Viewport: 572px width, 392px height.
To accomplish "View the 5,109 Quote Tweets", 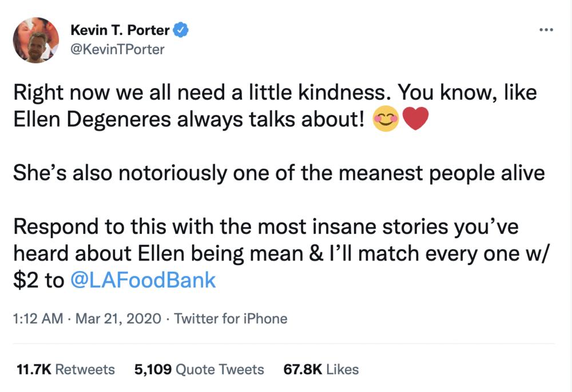I will pyautogui.click(x=199, y=370).
